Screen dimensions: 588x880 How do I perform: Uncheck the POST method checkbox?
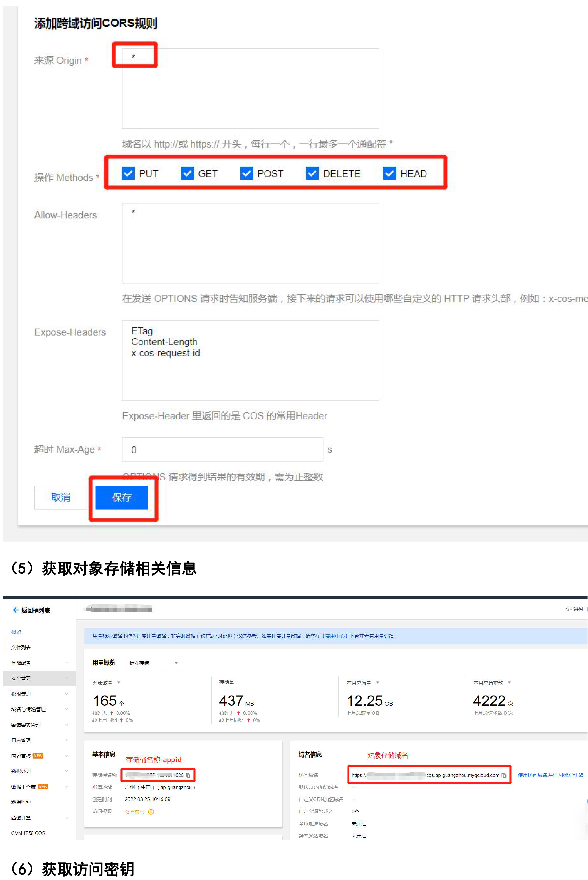click(246, 173)
